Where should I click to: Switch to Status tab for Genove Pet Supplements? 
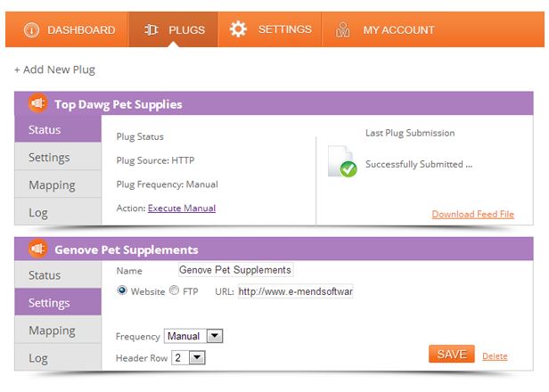point(45,275)
